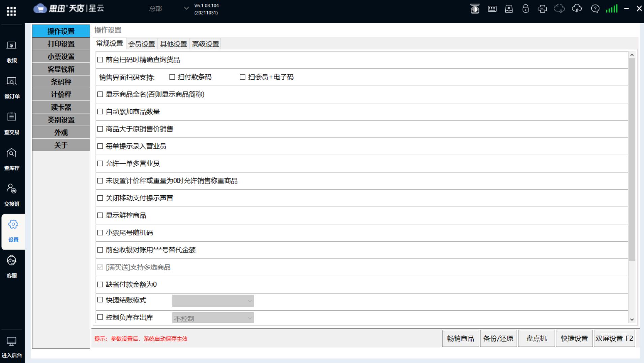Viewport: 644px width, 363px height.
Task: Open the 不控制 negative stock dropdown
Action: 213,318
